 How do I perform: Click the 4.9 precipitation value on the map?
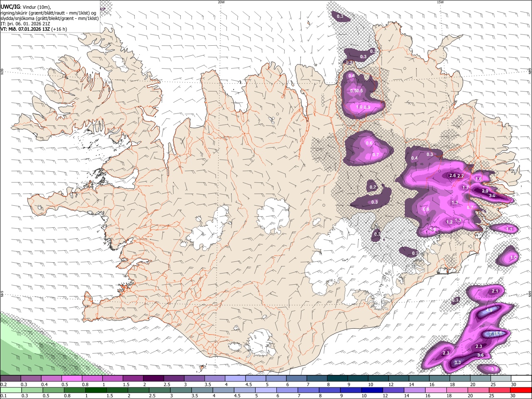click(x=489, y=310)
